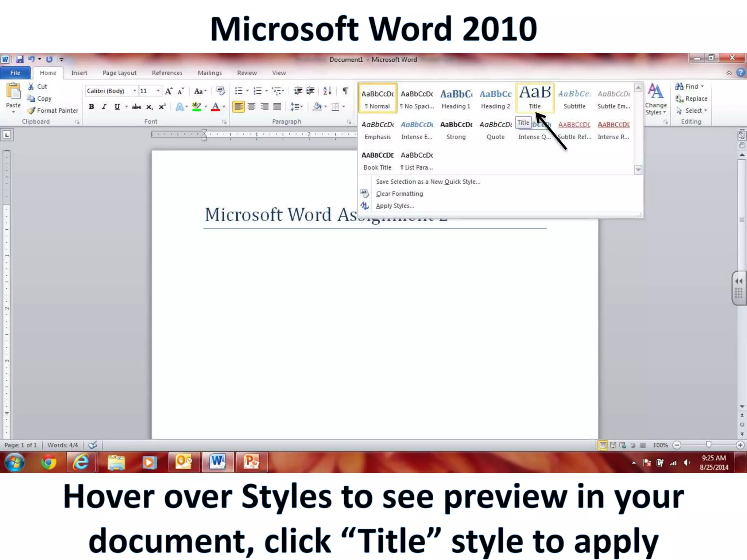Click the Clear Formatting icon in Font group
This screenshot has width=747, height=560.
220,91
